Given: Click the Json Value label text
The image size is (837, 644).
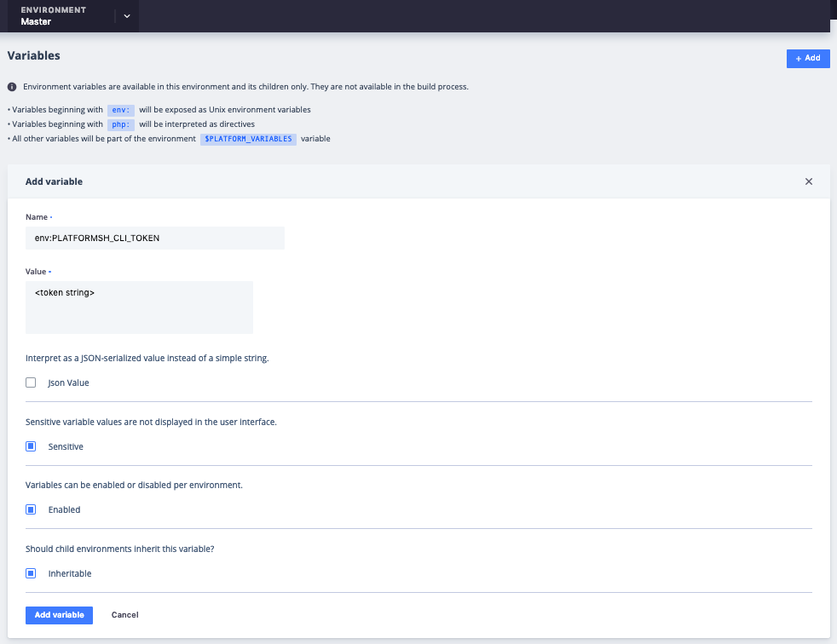Looking at the screenshot, I should click(68, 383).
